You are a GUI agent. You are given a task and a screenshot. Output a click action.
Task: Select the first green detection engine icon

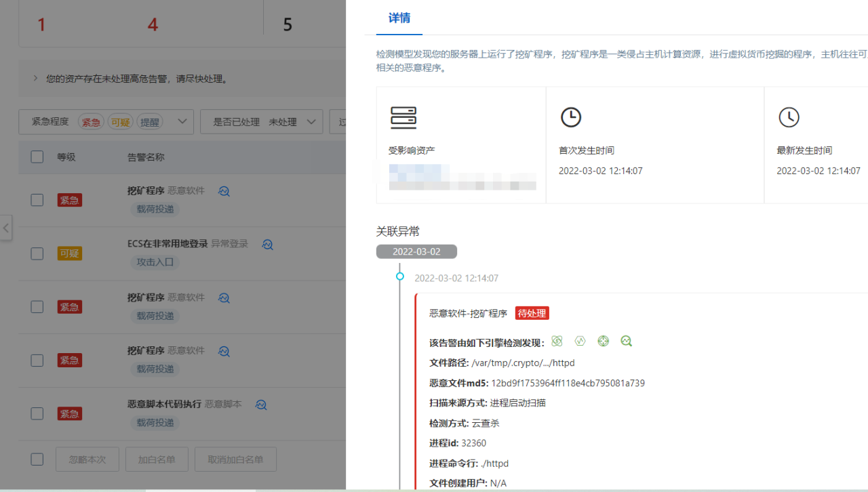[x=557, y=341]
